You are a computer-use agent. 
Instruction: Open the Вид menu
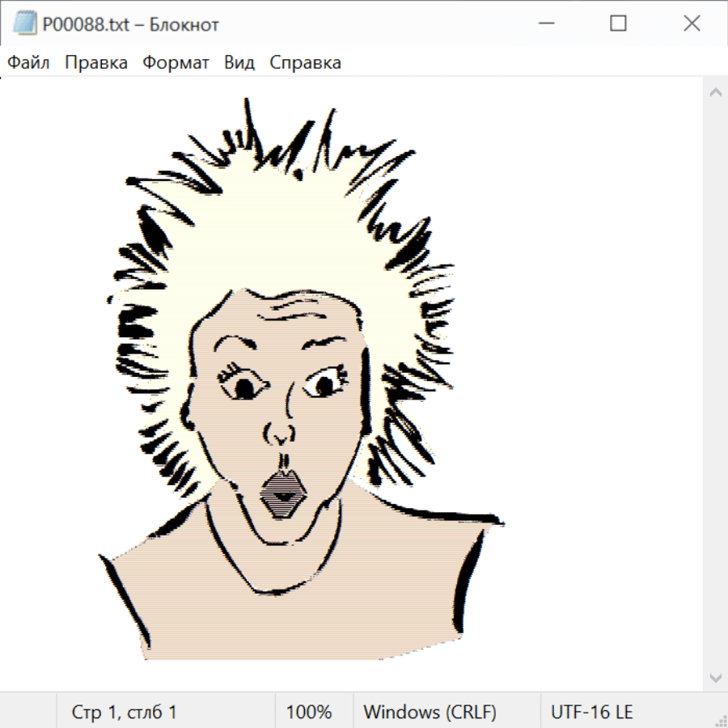click(239, 63)
